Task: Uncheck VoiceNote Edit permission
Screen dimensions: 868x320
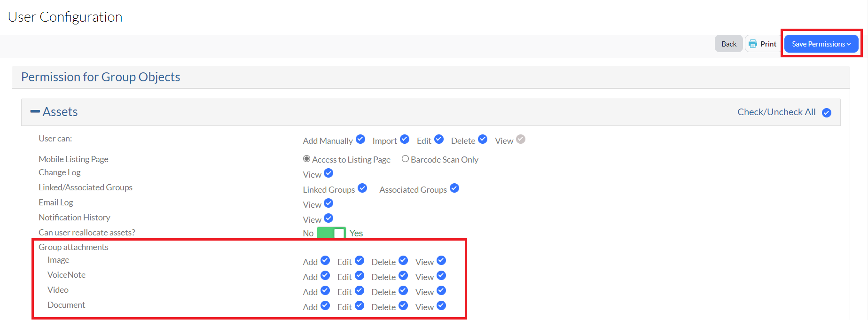Action: tap(360, 275)
